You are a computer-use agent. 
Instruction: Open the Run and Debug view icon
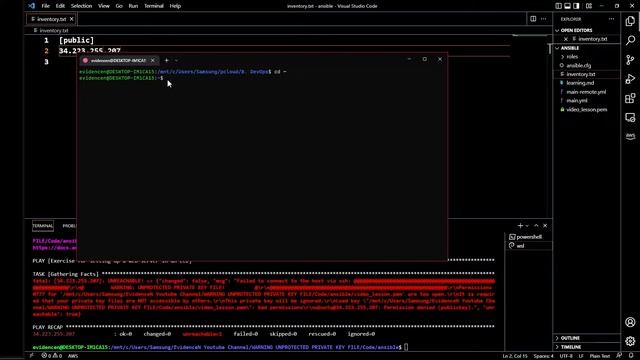[630, 79]
